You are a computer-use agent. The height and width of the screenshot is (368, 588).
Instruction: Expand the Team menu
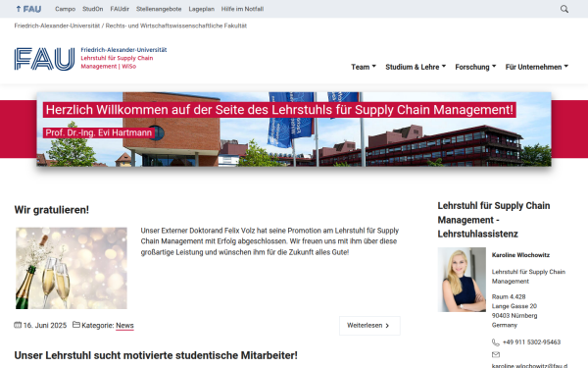coord(364,67)
